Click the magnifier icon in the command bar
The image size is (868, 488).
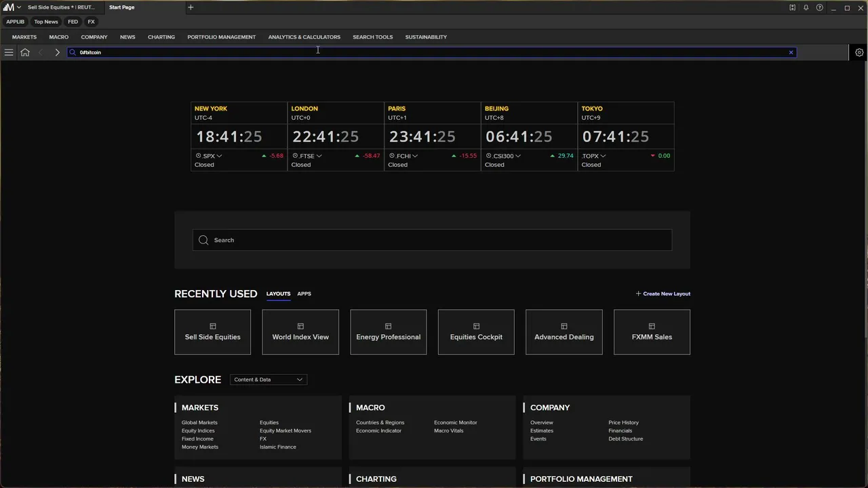(x=74, y=52)
